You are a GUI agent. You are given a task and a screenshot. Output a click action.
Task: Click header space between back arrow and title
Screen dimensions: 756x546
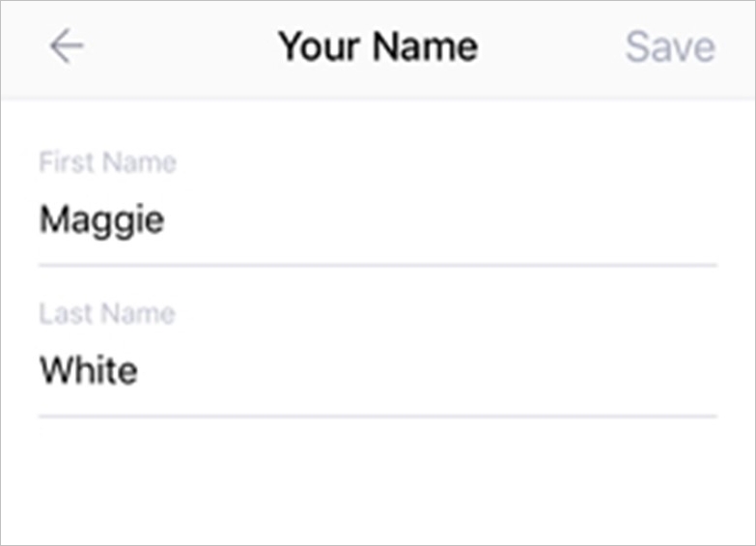[x=179, y=46]
